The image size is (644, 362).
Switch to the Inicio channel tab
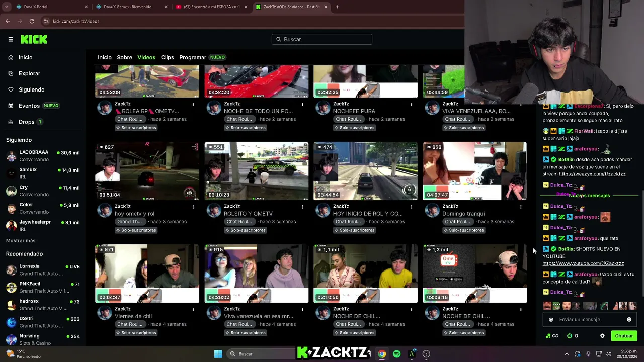point(105,57)
